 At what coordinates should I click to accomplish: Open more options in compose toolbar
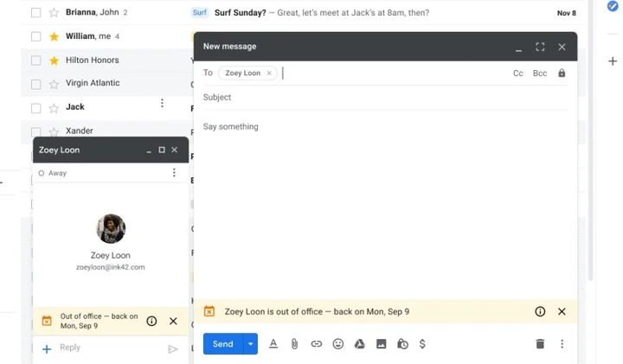562,344
